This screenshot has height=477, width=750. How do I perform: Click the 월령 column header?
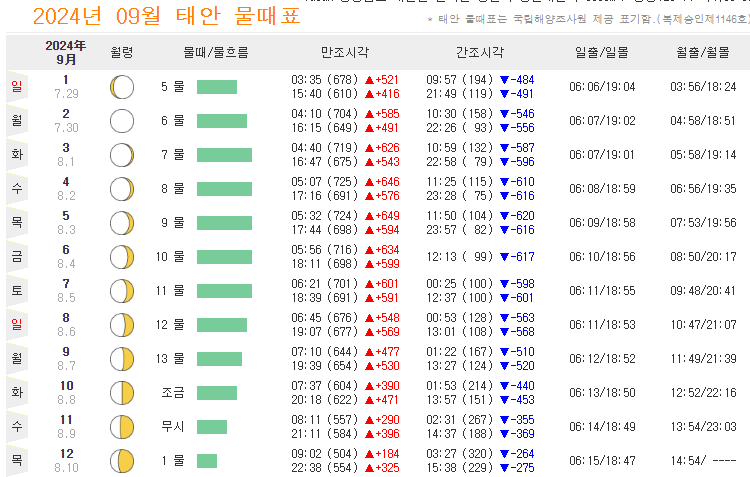click(x=121, y=52)
